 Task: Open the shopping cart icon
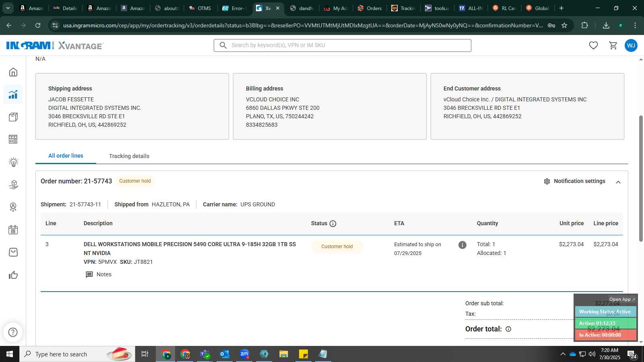613,45
